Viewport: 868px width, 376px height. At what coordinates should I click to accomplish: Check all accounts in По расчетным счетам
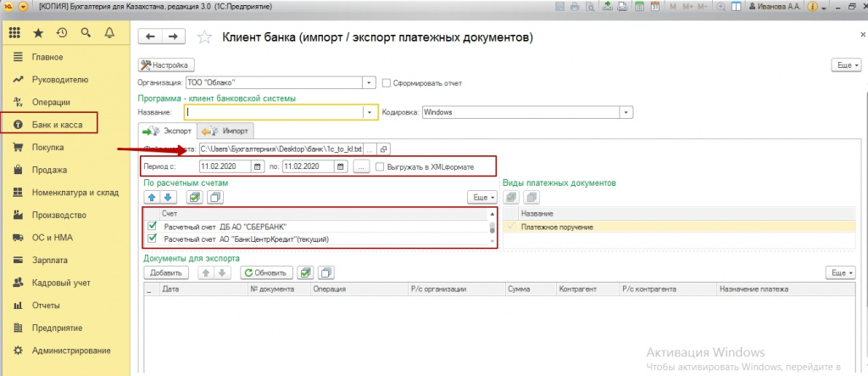pos(195,197)
